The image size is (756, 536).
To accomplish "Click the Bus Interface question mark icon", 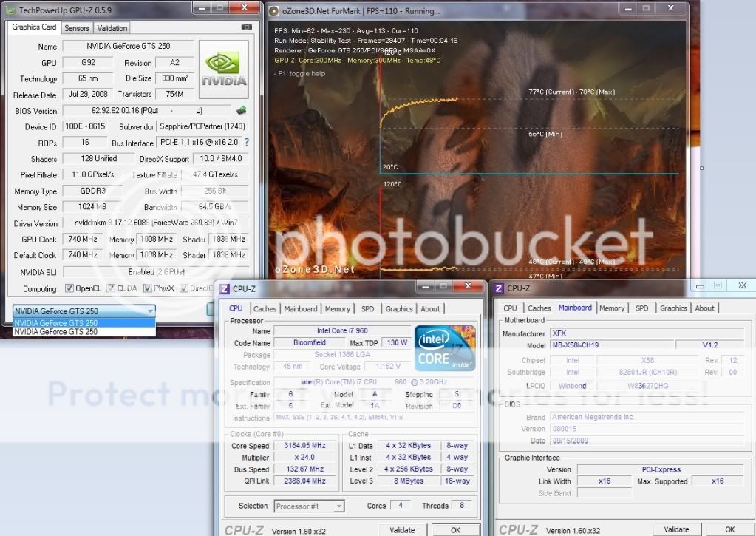I will pyautogui.click(x=247, y=143).
